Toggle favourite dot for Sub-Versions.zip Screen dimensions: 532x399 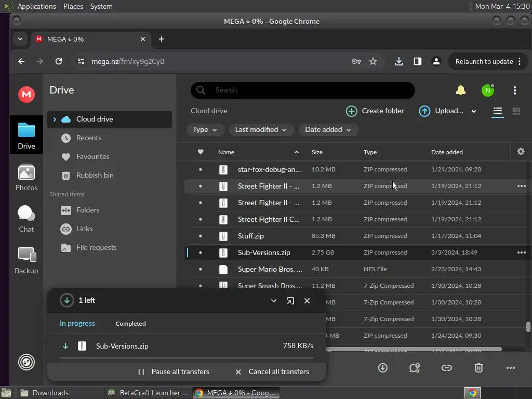pos(201,252)
